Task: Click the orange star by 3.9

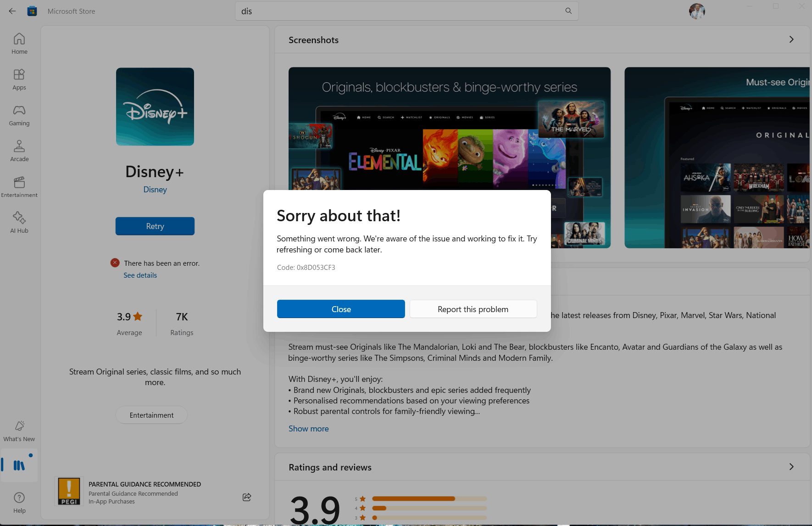Action: click(138, 316)
